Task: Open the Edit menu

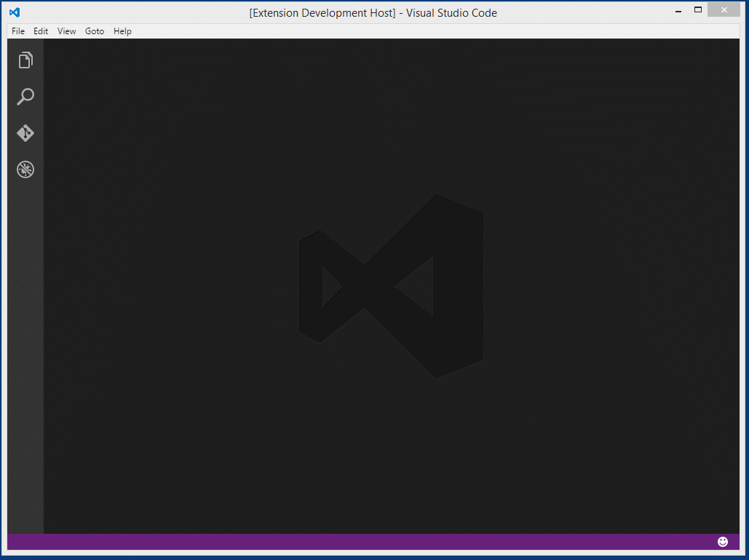Action: [x=41, y=31]
